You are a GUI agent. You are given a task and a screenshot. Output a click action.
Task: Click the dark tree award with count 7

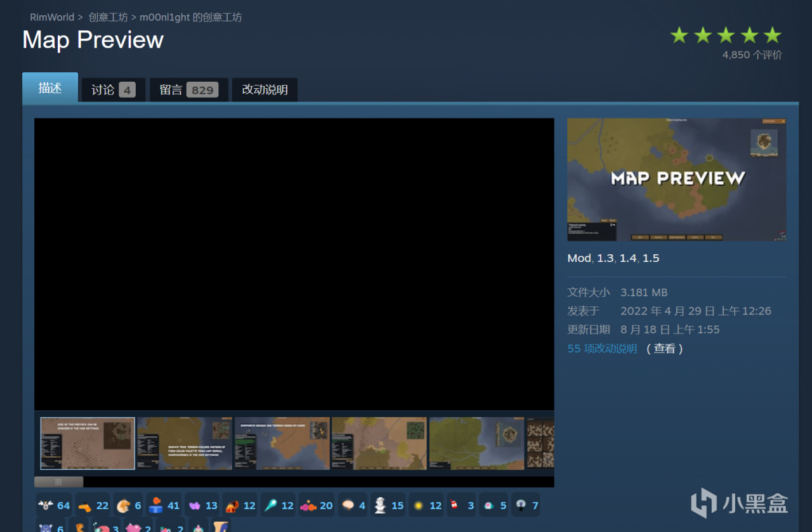coord(526,505)
